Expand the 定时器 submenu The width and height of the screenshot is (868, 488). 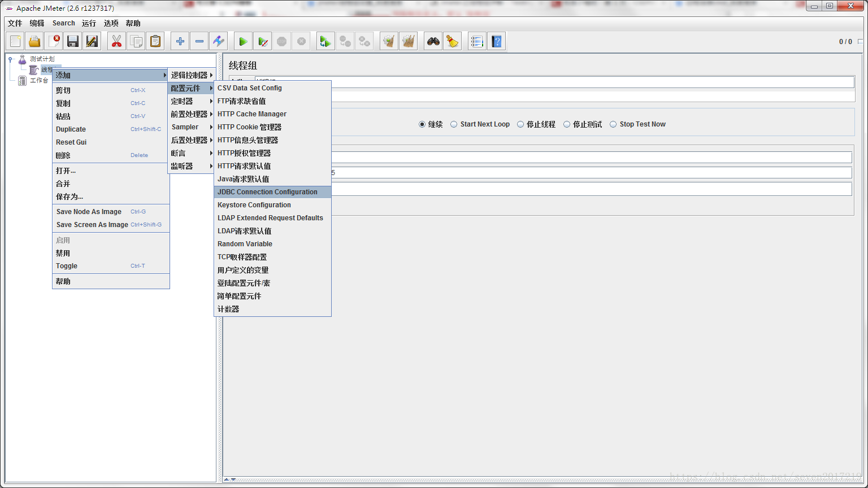click(192, 101)
